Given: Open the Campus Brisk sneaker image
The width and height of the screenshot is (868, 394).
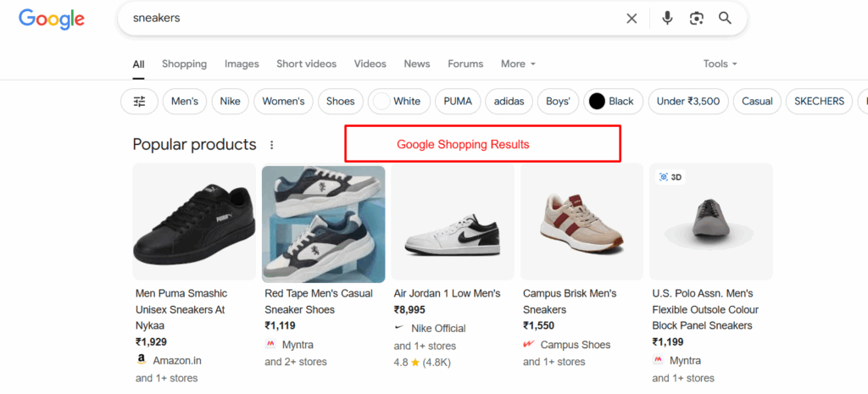Looking at the screenshot, I should (x=581, y=221).
